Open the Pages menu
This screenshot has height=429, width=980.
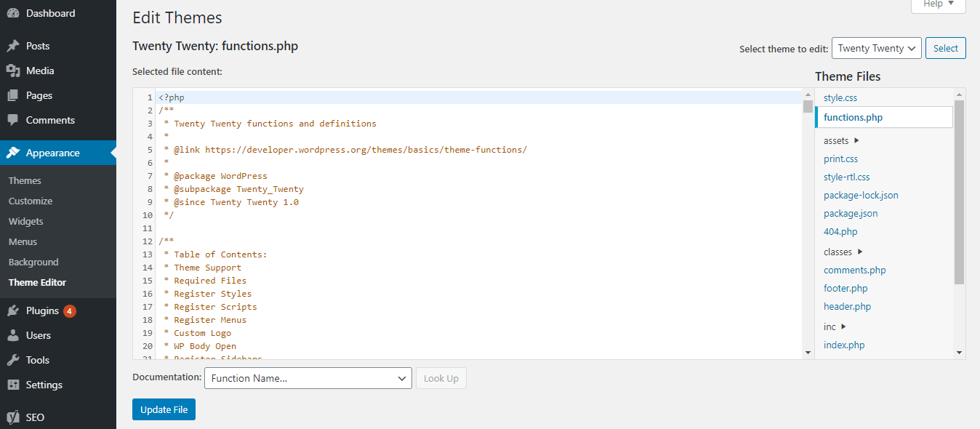[58, 95]
